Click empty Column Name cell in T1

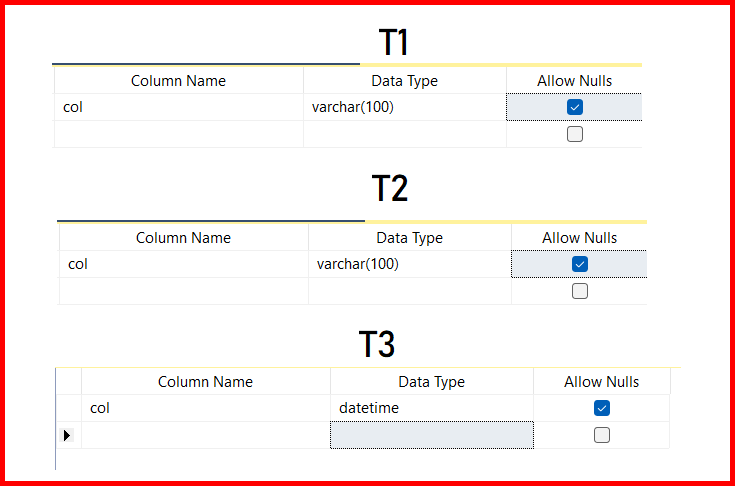point(178,134)
